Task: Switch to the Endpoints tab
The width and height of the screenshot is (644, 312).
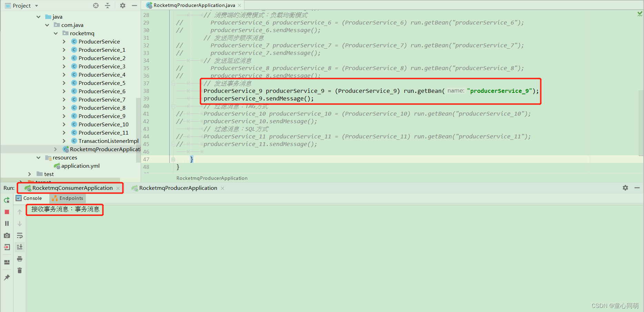Action: point(67,198)
